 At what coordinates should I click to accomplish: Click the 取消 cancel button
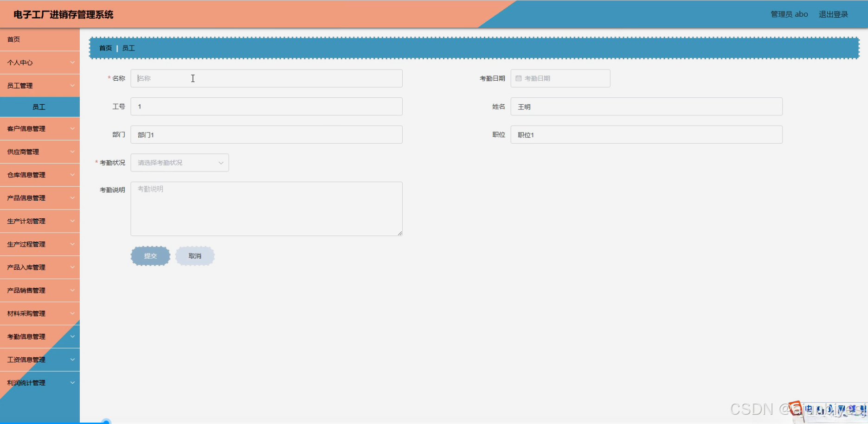pos(195,256)
